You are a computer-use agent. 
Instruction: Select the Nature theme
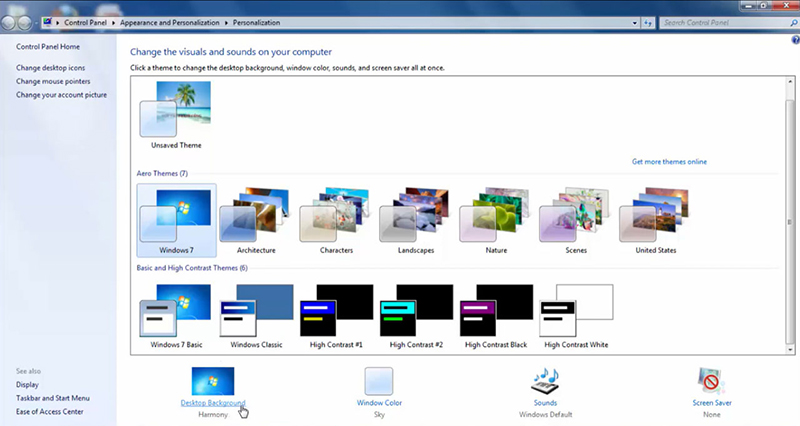tap(496, 220)
